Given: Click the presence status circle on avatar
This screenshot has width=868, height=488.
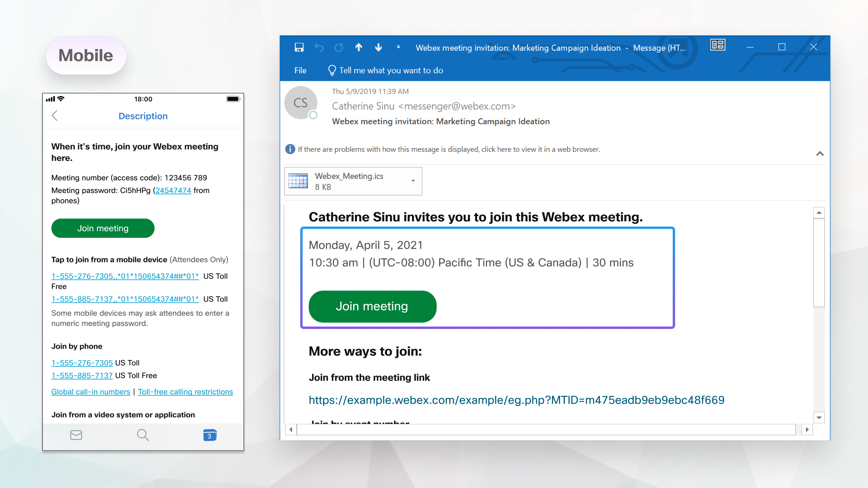Looking at the screenshot, I should point(313,115).
